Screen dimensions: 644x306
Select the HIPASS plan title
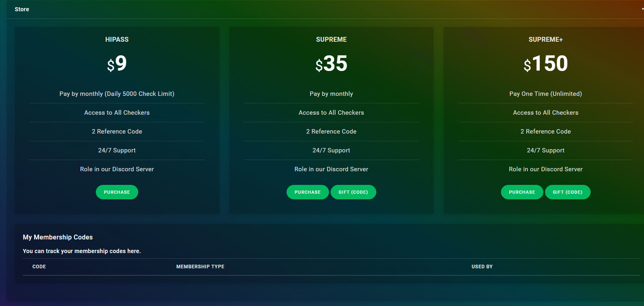117,39
